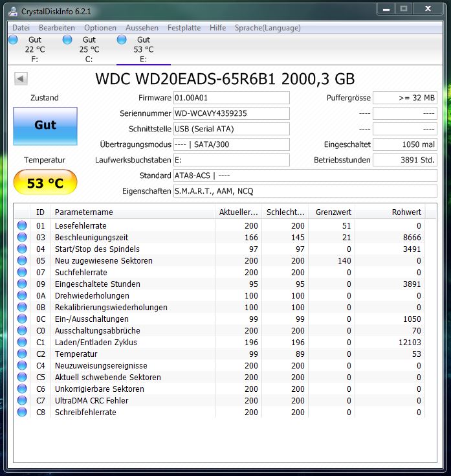Click the Schreibfehlerrate parameter name
The height and width of the screenshot is (476, 451).
point(85,413)
